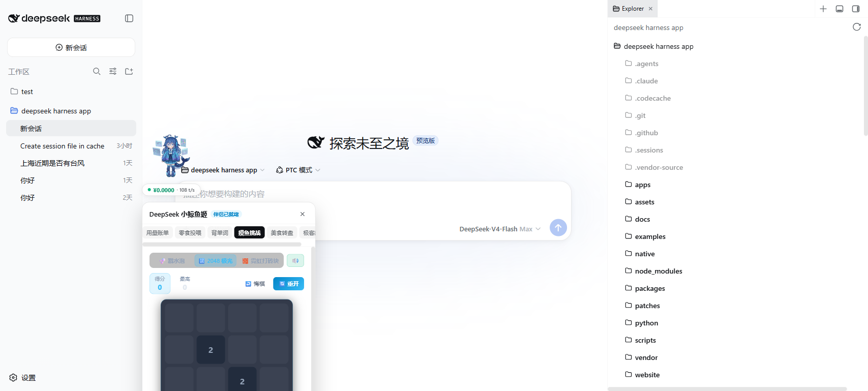Switch to the 背单词 tab

coord(220,233)
